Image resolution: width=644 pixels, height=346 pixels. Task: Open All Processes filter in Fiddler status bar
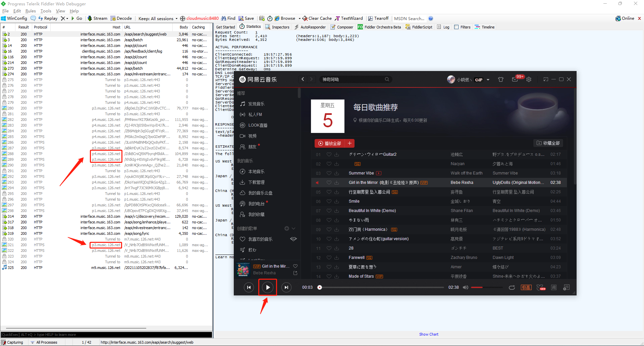(44, 342)
